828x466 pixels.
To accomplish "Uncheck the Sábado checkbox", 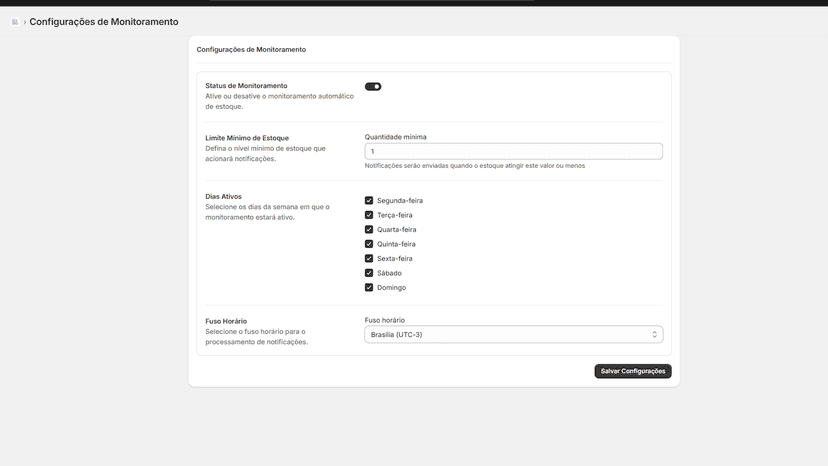I will 369,273.
